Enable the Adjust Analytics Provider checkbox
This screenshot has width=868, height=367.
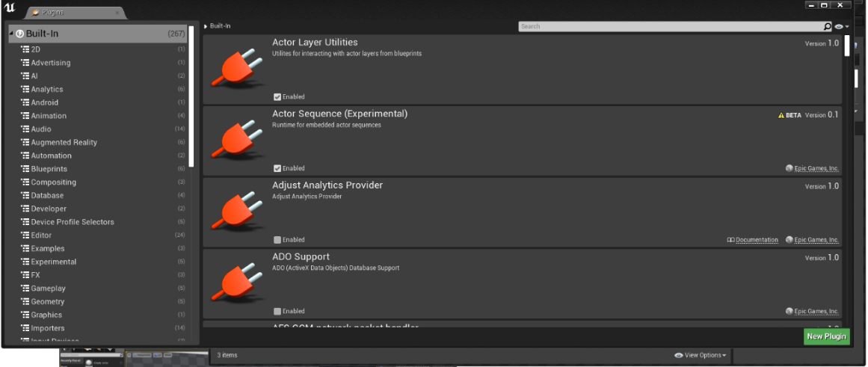[x=277, y=240]
